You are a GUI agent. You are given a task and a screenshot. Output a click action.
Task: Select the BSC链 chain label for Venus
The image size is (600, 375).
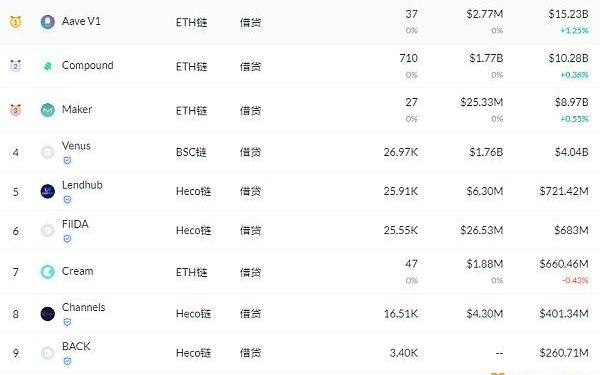[x=191, y=152]
